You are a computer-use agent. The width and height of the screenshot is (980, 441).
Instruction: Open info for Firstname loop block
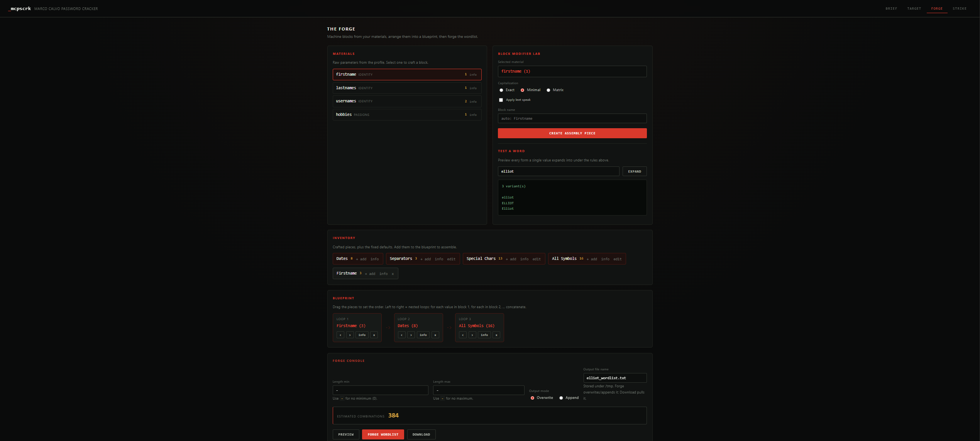point(362,335)
